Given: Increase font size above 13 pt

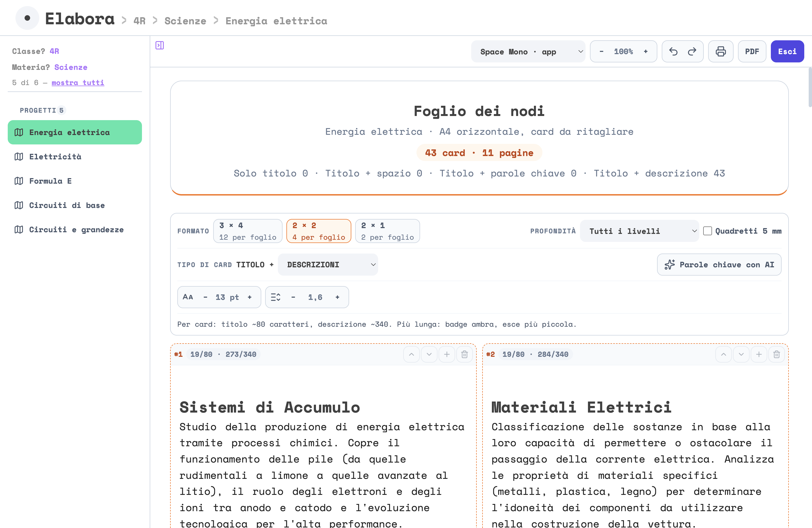Looking at the screenshot, I should pyautogui.click(x=250, y=297).
